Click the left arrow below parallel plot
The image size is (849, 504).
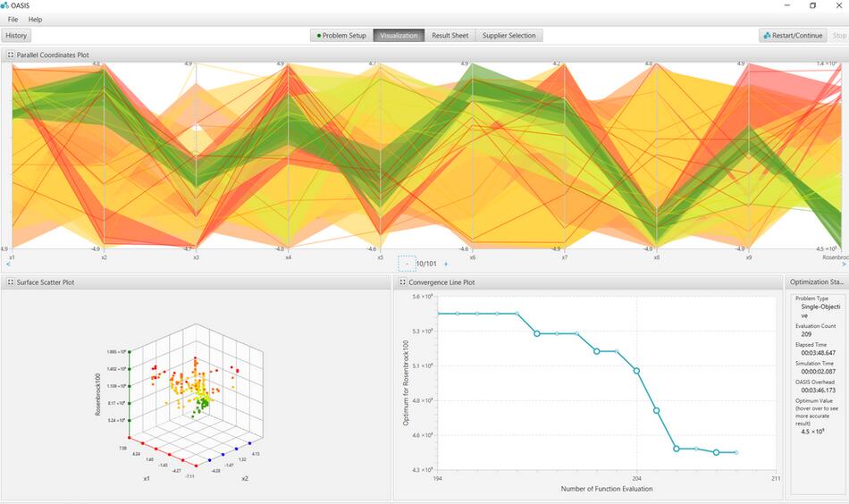coord(7,265)
